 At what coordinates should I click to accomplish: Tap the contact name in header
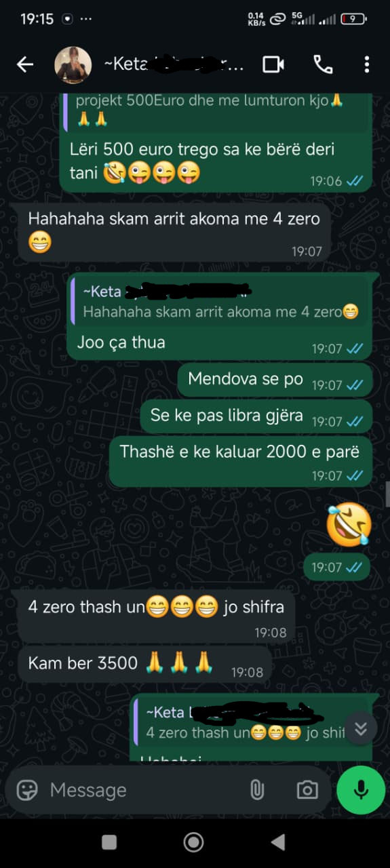[174, 64]
